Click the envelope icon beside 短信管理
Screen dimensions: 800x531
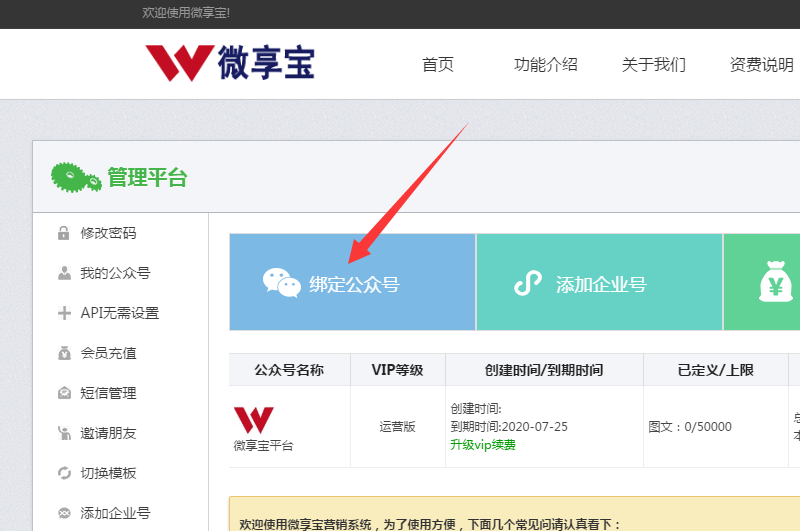click(x=64, y=393)
